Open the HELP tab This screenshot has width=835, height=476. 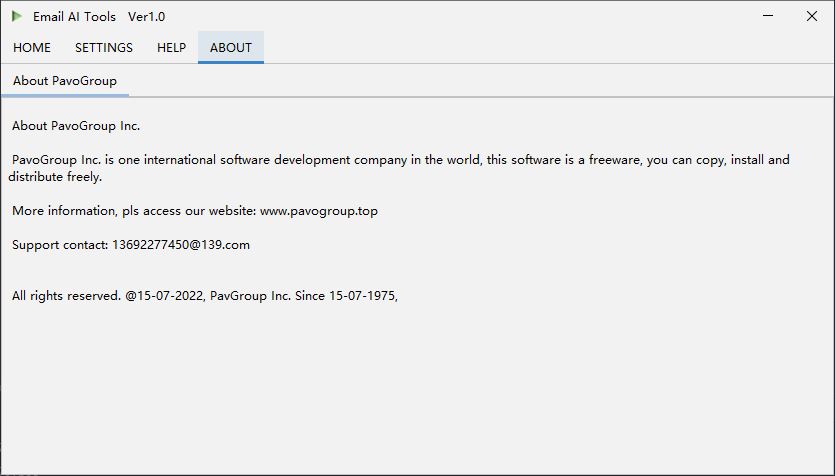coord(171,48)
